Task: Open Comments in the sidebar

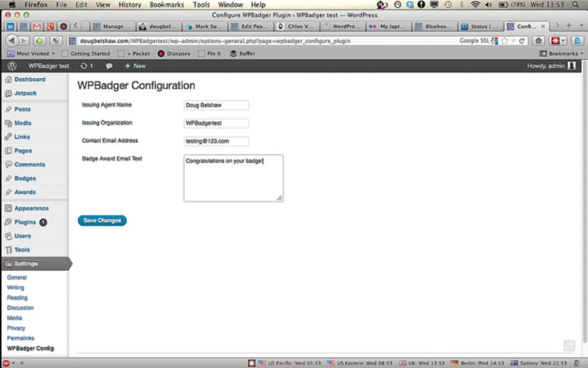Action: [29, 165]
